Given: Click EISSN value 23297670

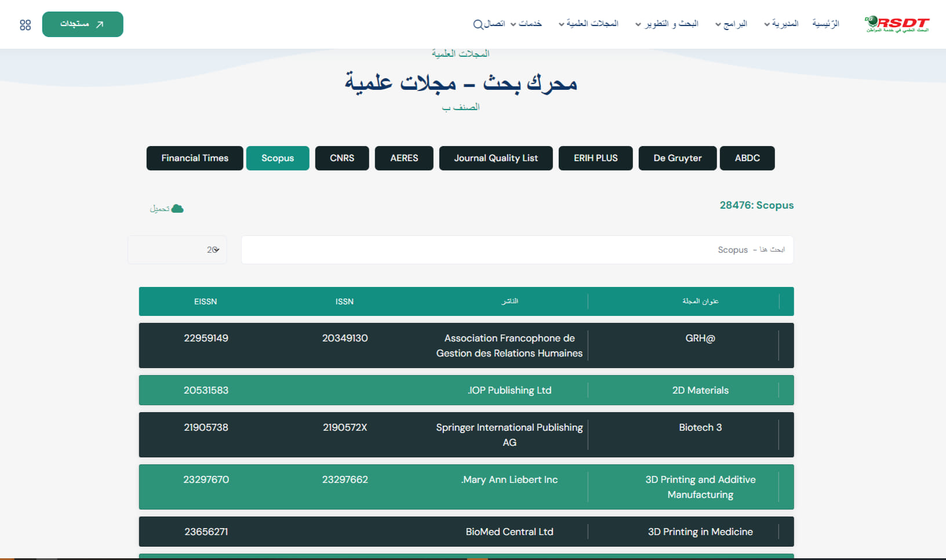Looking at the screenshot, I should click(206, 479).
